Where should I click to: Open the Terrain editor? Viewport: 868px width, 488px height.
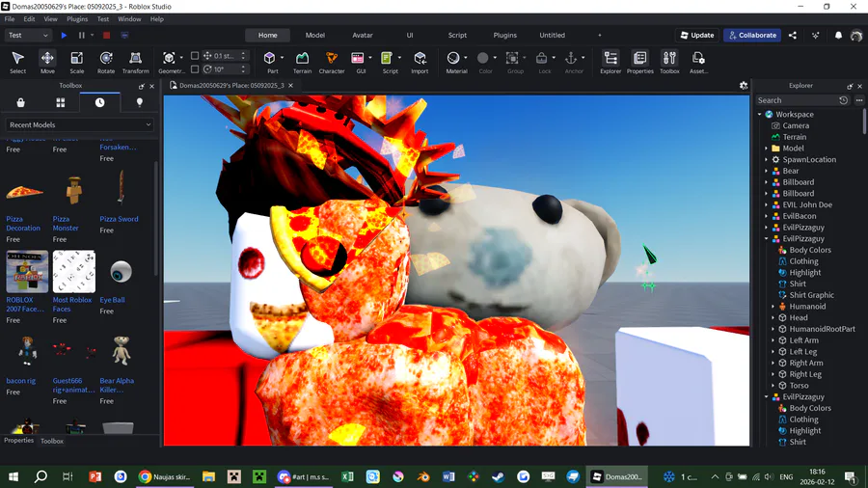coord(302,62)
